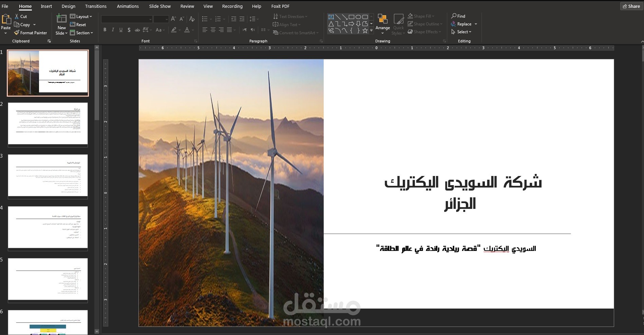Click Shape Effects button
The height and width of the screenshot is (335, 644).
(424, 32)
